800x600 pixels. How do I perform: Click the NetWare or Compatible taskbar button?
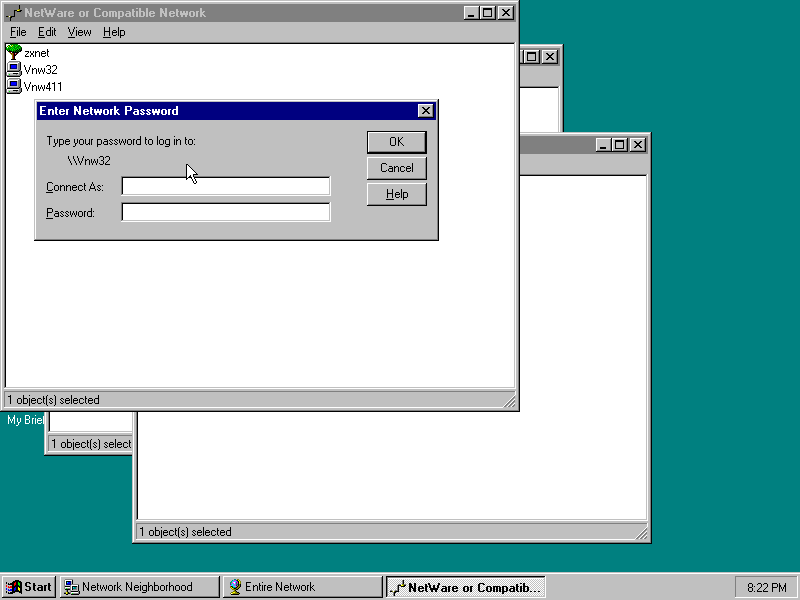[x=465, y=587]
